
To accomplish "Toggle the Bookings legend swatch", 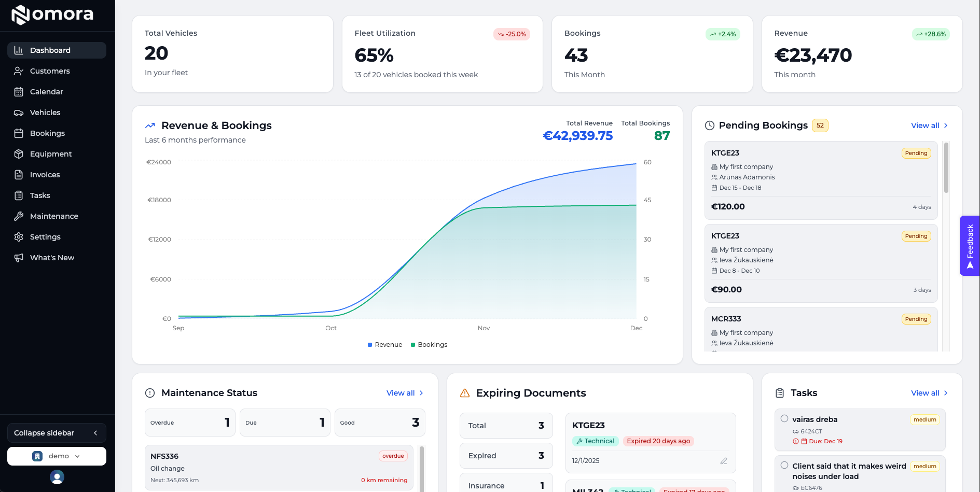I will click(413, 345).
